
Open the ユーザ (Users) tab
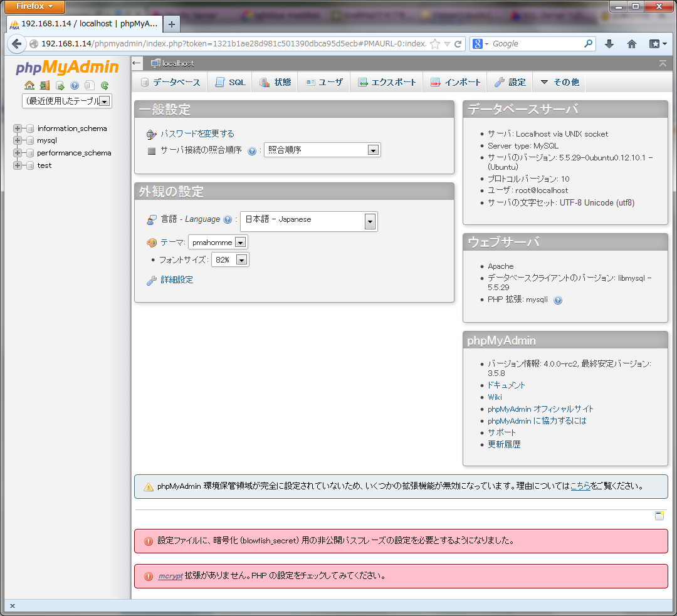[324, 82]
